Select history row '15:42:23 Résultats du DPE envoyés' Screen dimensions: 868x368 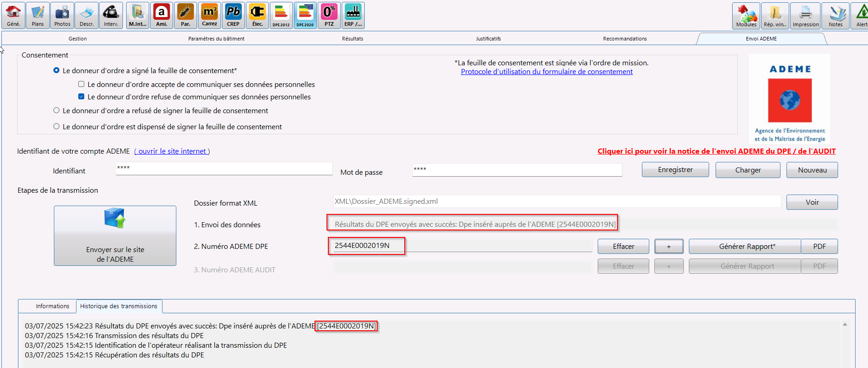pyautogui.click(x=201, y=326)
